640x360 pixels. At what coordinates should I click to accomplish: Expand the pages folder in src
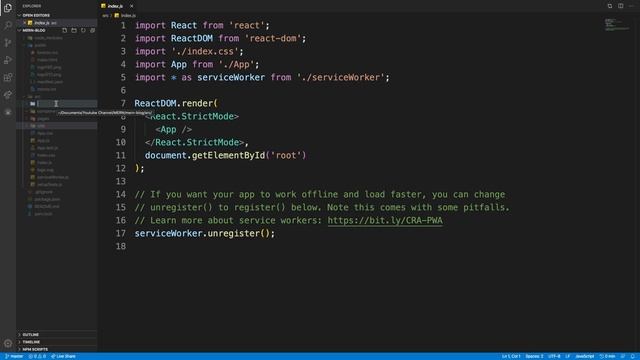[x=43, y=118]
